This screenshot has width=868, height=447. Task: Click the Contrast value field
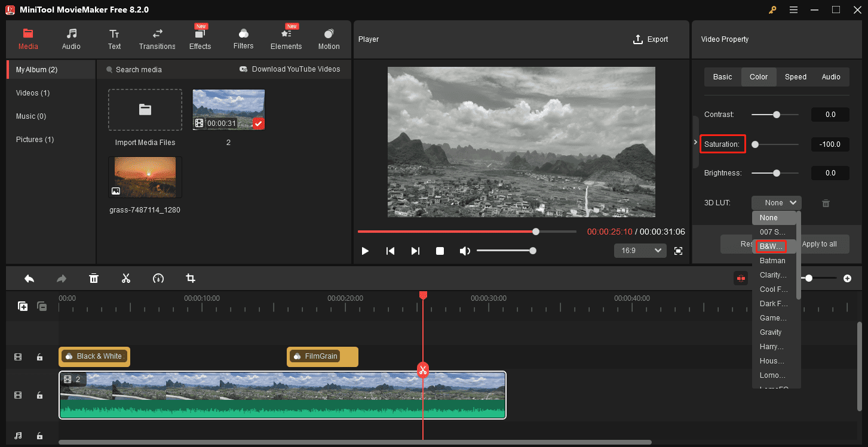coord(830,115)
